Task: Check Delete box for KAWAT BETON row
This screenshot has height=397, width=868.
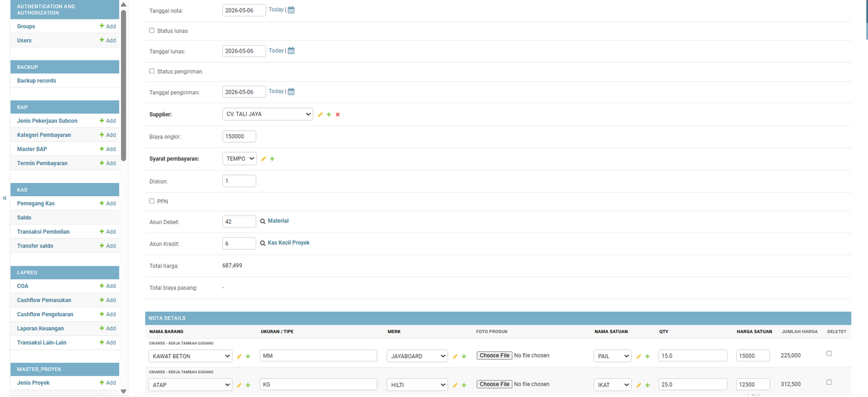Action: tap(829, 354)
